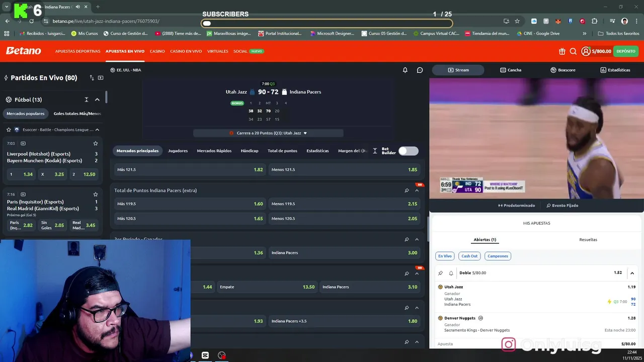The image size is (644, 362).
Task: Pin the Total de Puntos Indiana Pacers market
Action: pyautogui.click(x=407, y=191)
